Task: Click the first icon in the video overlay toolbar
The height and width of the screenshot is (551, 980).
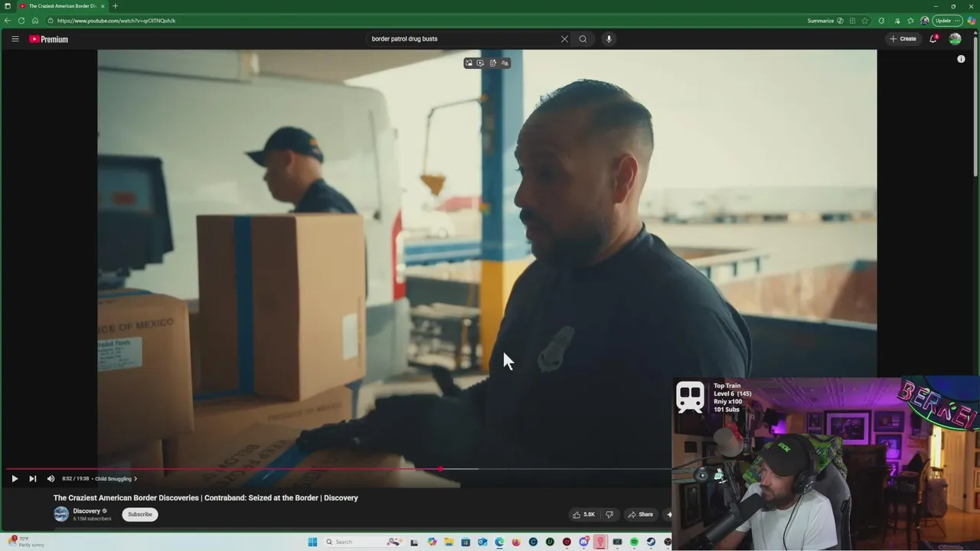Action: (469, 63)
